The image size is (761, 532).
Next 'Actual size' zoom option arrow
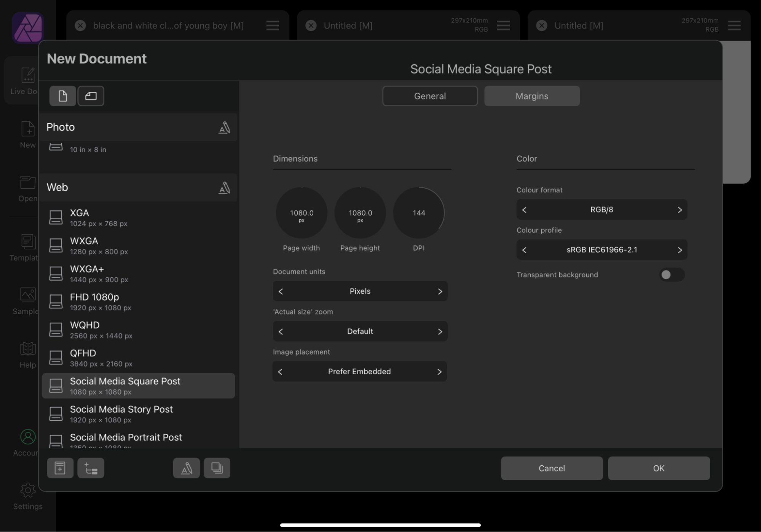tap(440, 332)
